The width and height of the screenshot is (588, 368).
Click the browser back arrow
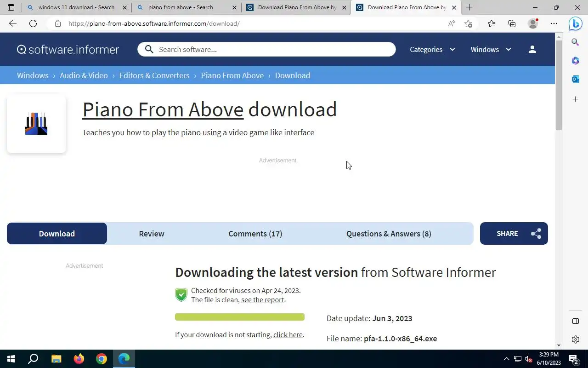[13, 23]
